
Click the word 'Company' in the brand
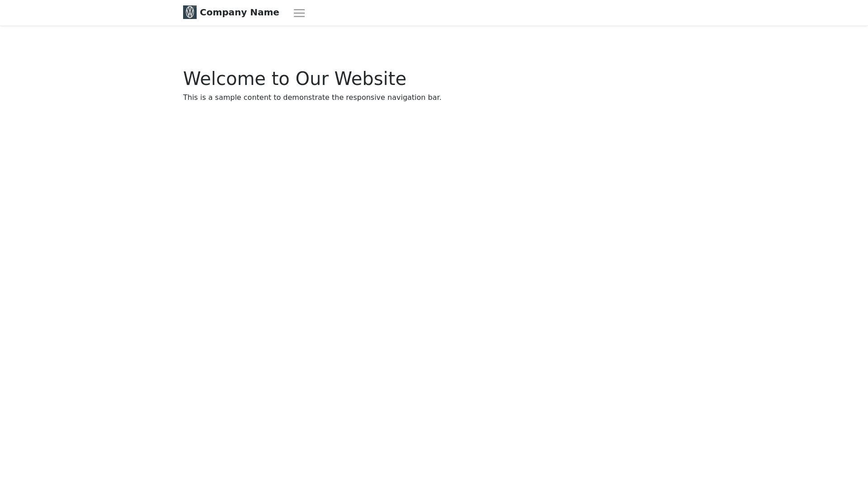coord(224,13)
